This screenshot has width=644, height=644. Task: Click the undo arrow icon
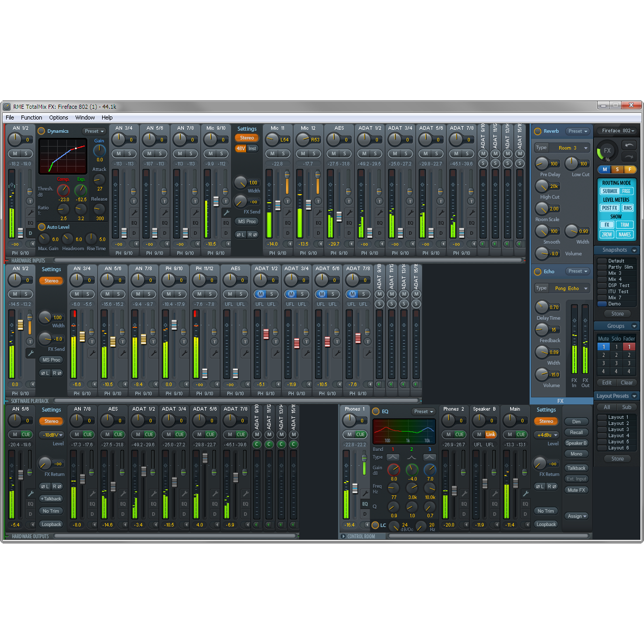[629, 145]
